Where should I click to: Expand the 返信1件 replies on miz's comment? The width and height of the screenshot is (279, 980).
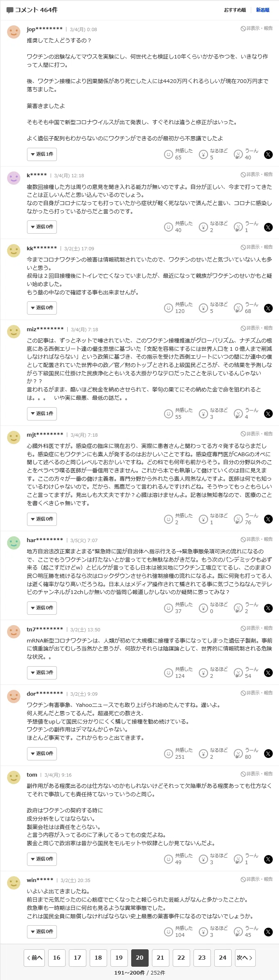point(42,414)
